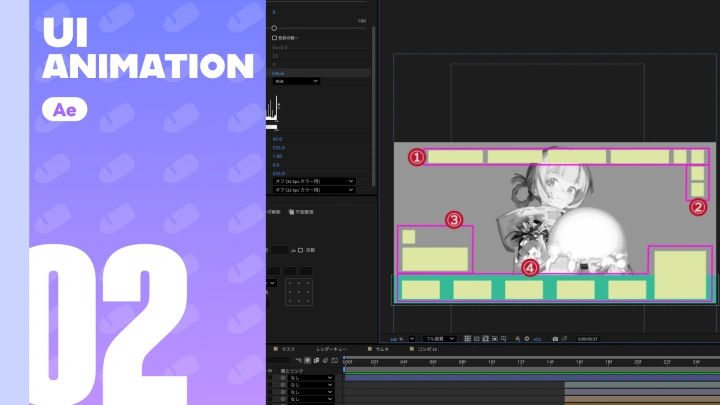The height and width of the screenshot is (405, 720).
Task: Select the center point of anchor grid
Action: click(x=299, y=292)
